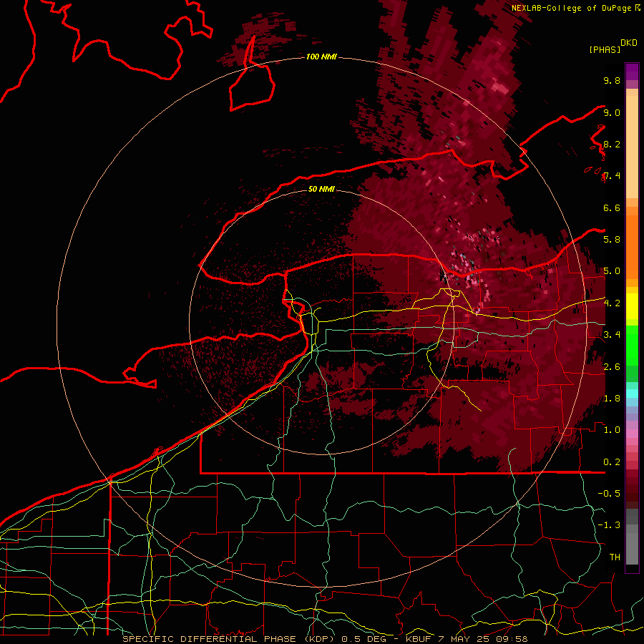Click the 3.4 legend value
Image resolution: width=644 pixels, height=644 pixels.
coord(612,335)
